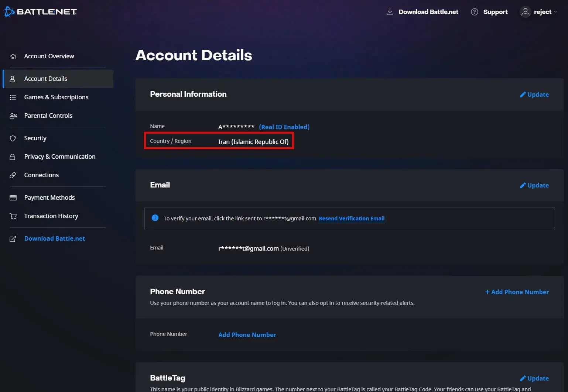Screen dimensions: 568x392
Task: Click the masked name A*********
Action: point(236,127)
